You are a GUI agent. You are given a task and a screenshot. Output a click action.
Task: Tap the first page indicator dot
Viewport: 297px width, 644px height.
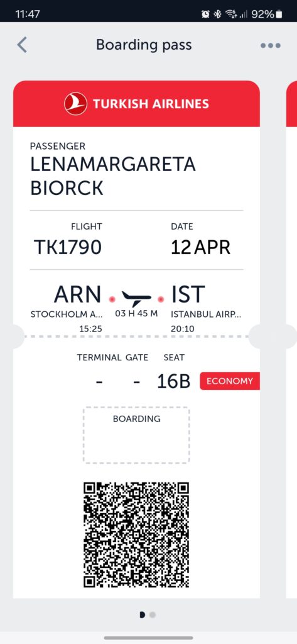click(143, 615)
